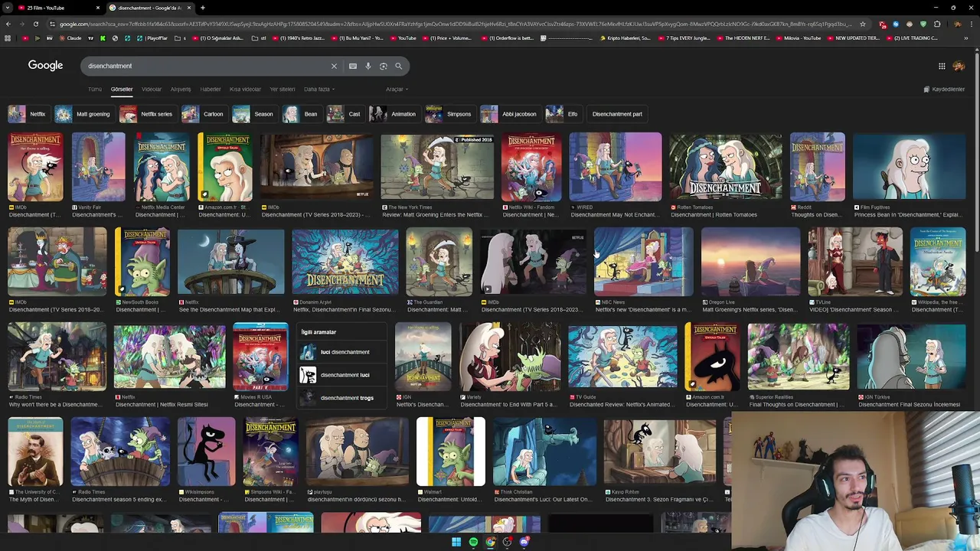980x551 pixels.
Task: Switch to the Alışveriş tab
Action: pyautogui.click(x=181, y=90)
